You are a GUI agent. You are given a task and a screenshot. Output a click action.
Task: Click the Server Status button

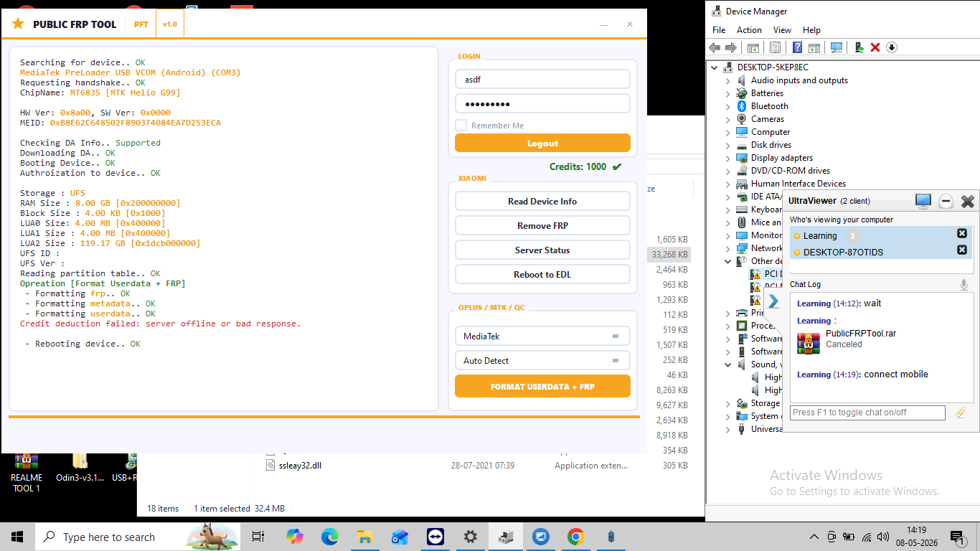542,250
